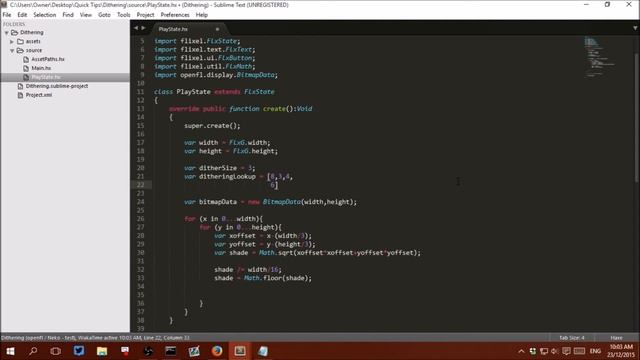Open the Edit menu
Viewport: 640px width, 360px height.
(22, 15)
